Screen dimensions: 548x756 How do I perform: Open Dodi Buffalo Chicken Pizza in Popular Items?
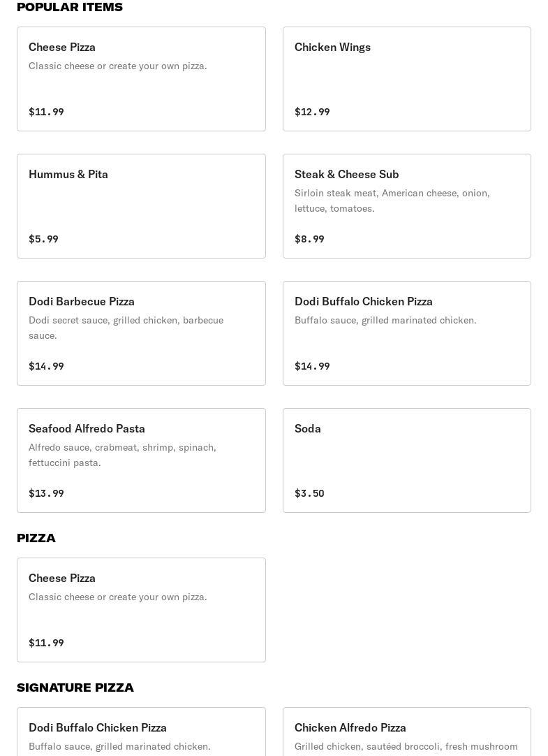point(406,333)
